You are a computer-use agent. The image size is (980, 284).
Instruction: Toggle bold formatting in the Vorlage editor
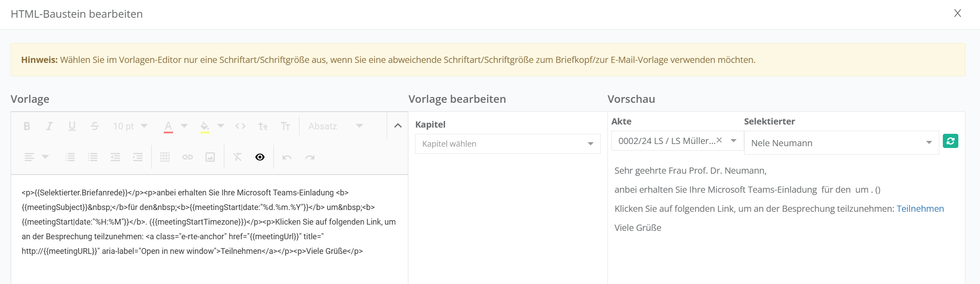point(27,126)
